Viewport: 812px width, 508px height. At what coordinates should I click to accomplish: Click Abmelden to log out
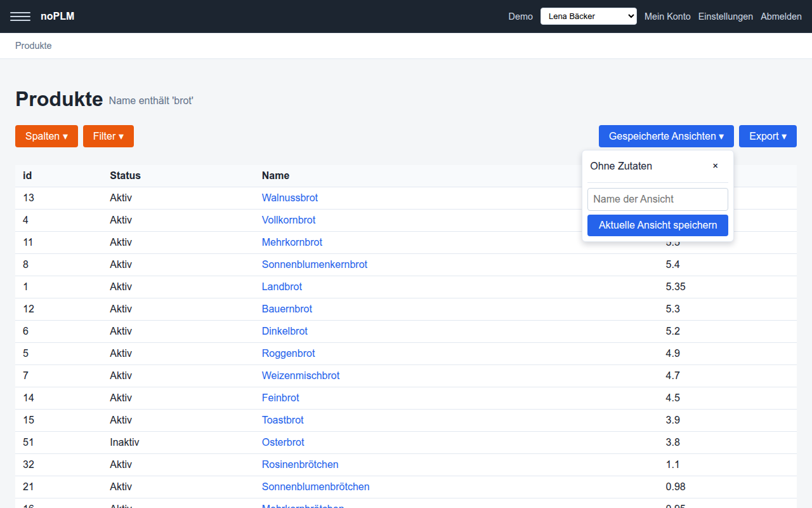(781, 17)
